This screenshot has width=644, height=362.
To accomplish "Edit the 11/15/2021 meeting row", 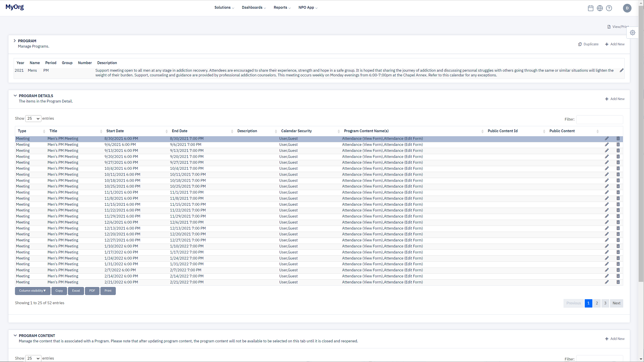I will [606, 205].
